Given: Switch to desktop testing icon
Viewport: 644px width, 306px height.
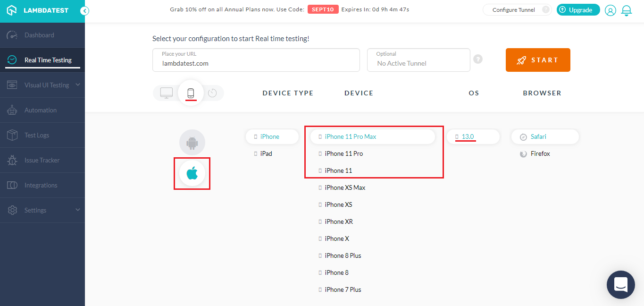Looking at the screenshot, I should click(x=167, y=93).
